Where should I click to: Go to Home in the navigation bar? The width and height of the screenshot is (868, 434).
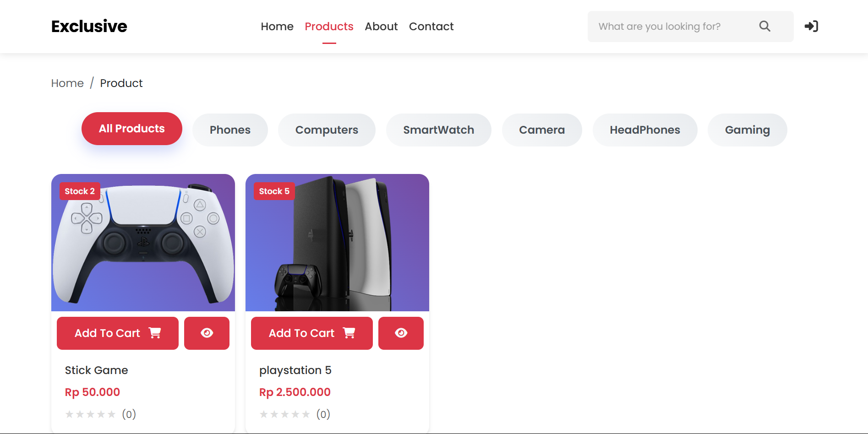[x=277, y=27]
